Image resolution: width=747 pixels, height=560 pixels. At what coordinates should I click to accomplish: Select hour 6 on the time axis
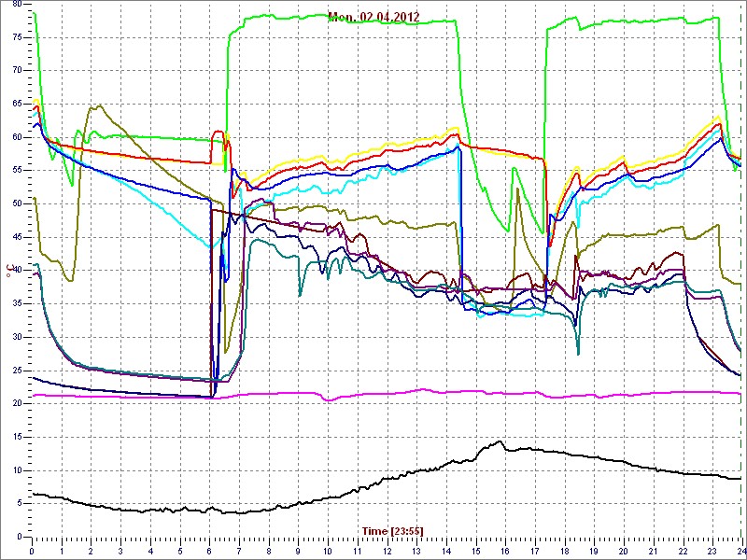click(209, 551)
